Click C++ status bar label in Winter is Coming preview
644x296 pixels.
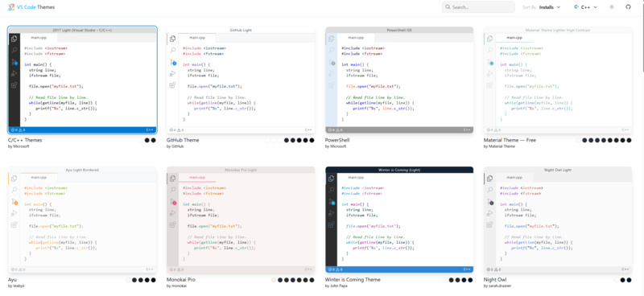tap(467, 269)
